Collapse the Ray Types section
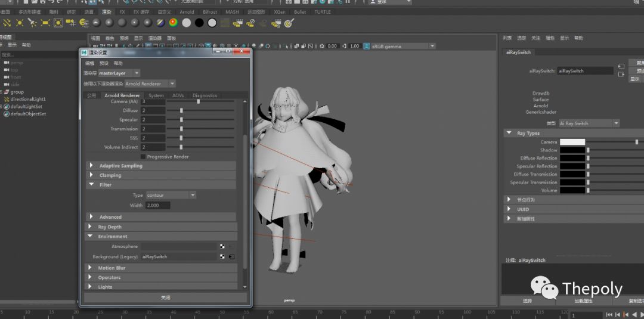 (x=509, y=134)
